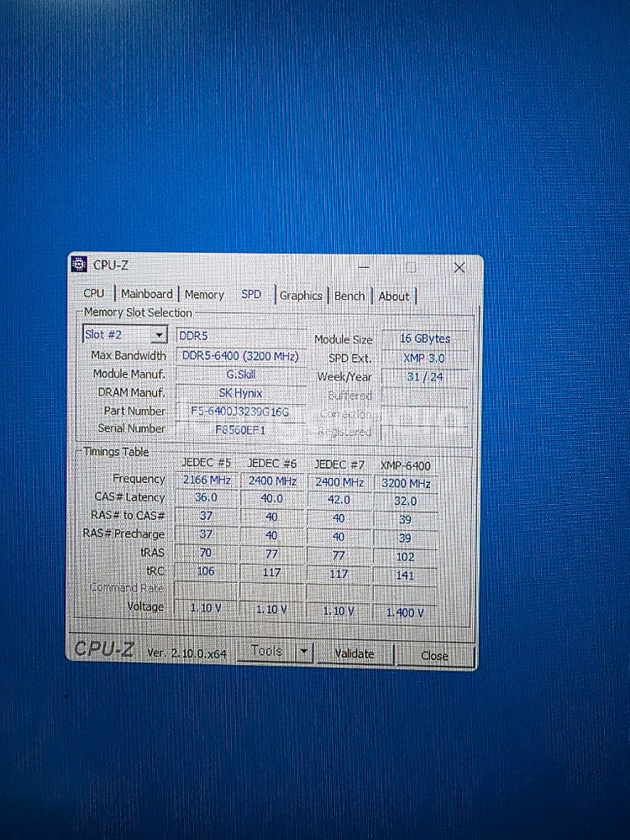Click the version text Ver. 2.10.0.x64

[x=187, y=653]
